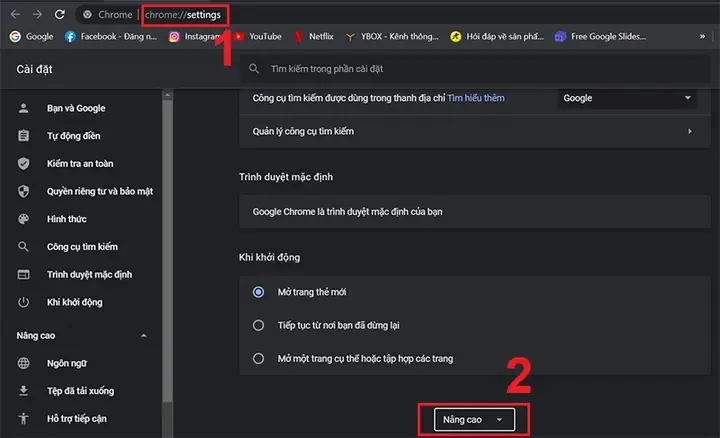Image resolution: width=720 pixels, height=438 pixels.
Task: Click the Tệp đã tải xuống download icon
Action: 23,391
